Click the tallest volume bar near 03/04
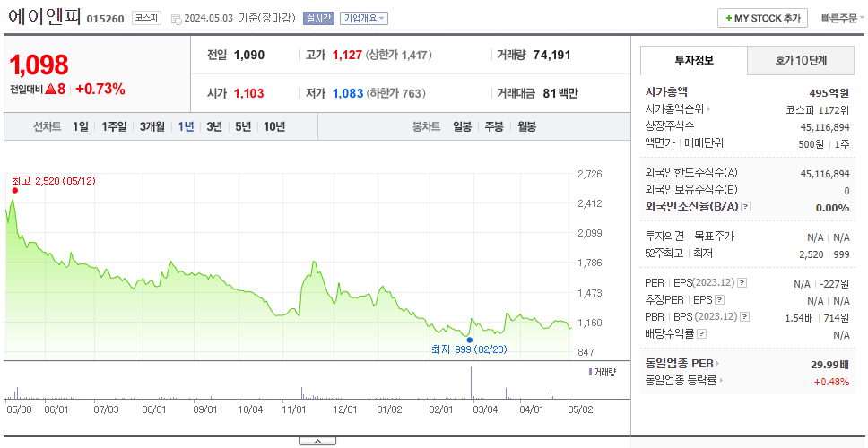The height and width of the screenshot is (448, 868). (471, 383)
